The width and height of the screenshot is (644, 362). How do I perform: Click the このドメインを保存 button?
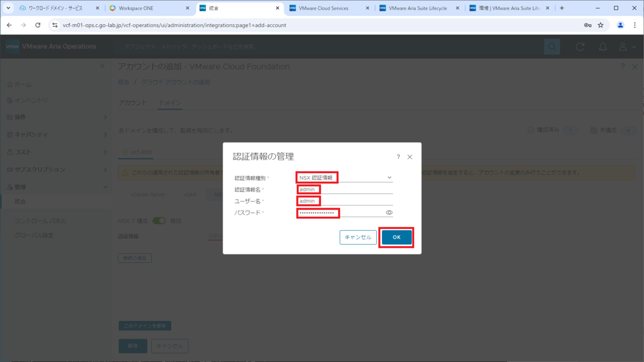pos(145,326)
